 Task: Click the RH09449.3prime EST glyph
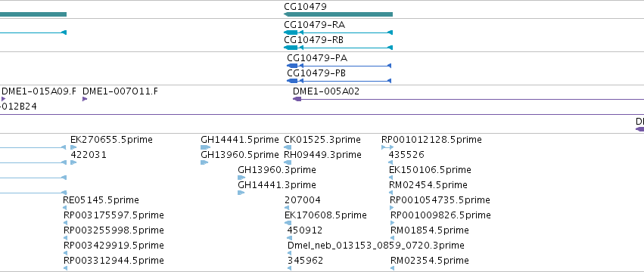(x=288, y=162)
